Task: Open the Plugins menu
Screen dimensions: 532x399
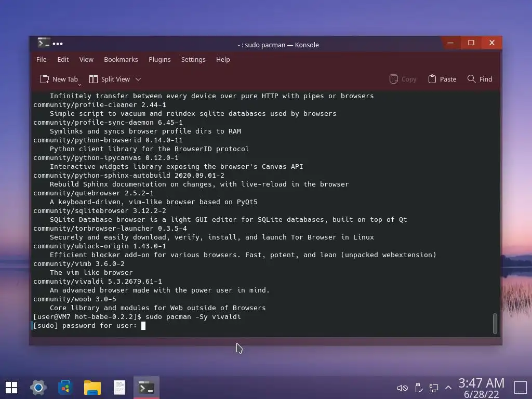Action: (x=159, y=59)
